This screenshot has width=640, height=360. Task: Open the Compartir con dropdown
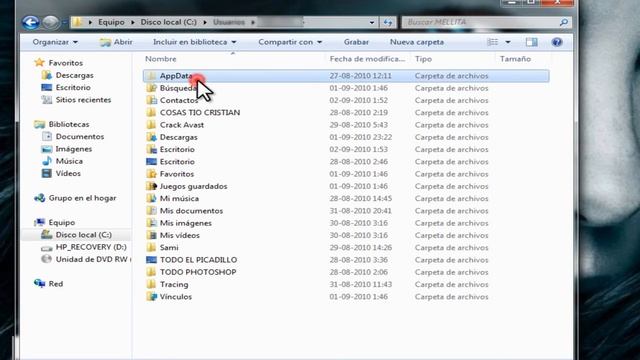290,42
